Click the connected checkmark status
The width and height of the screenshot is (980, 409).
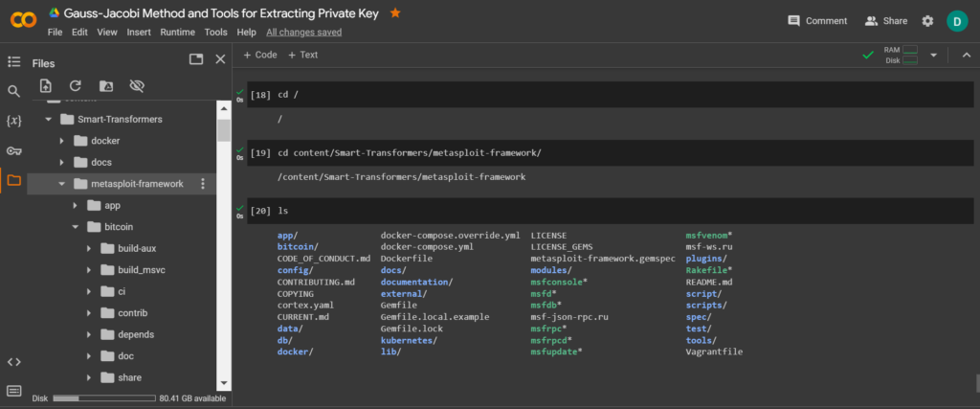click(x=867, y=55)
